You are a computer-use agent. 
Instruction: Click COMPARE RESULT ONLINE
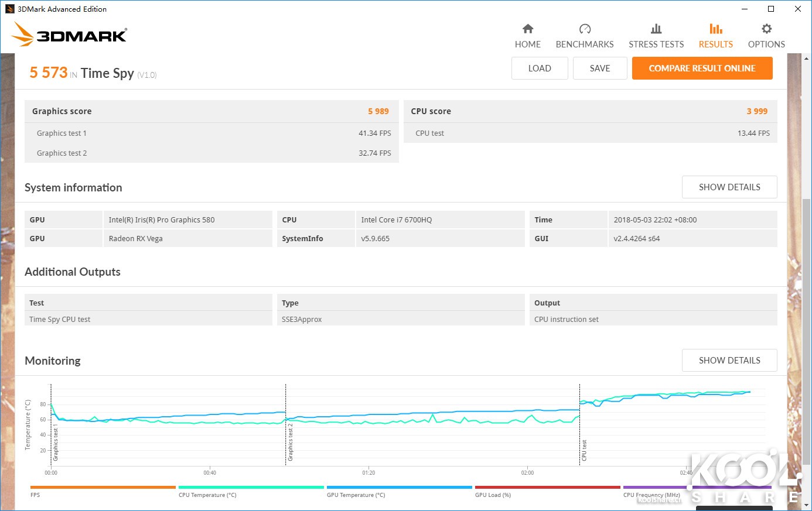pos(702,68)
